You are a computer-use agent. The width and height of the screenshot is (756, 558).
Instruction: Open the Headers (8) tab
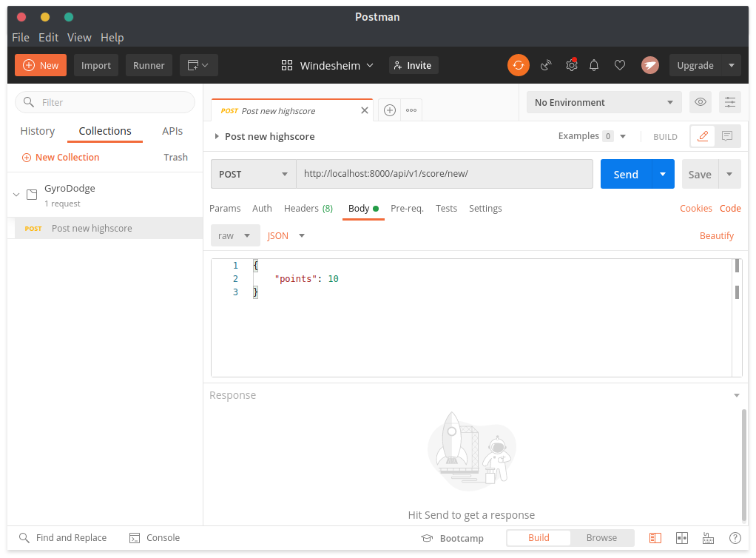click(x=308, y=209)
